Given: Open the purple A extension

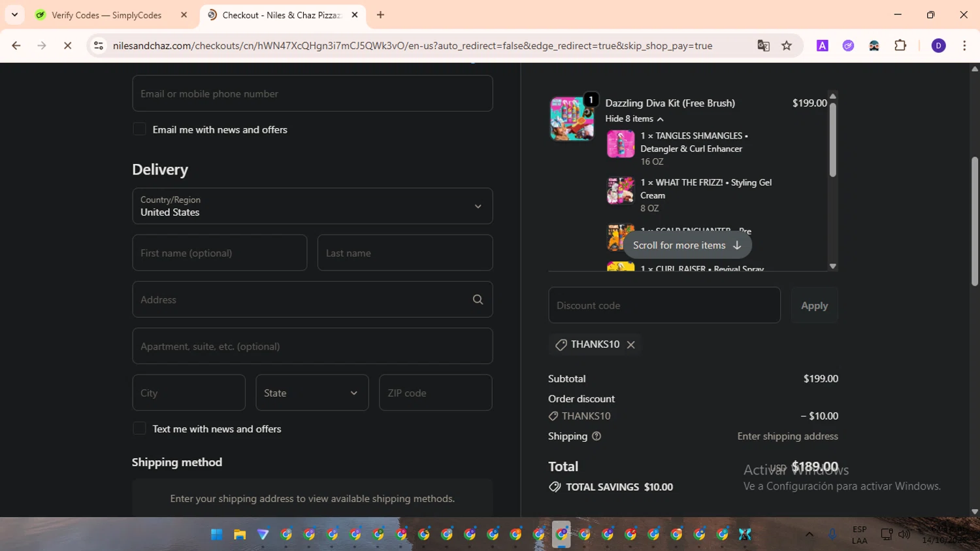Looking at the screenshot, I should click(x=823, y=46).
